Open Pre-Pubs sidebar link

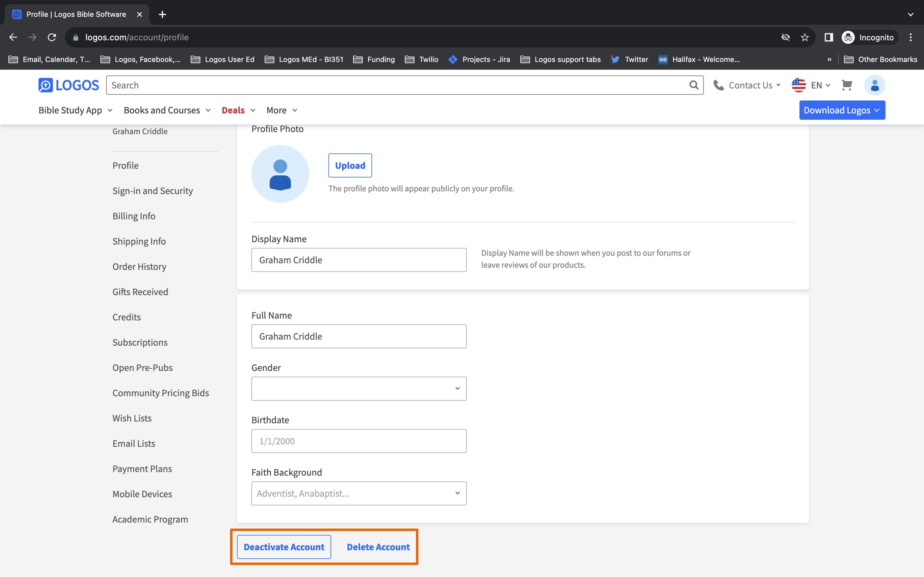pyautogui.click(x=143, y=368)
